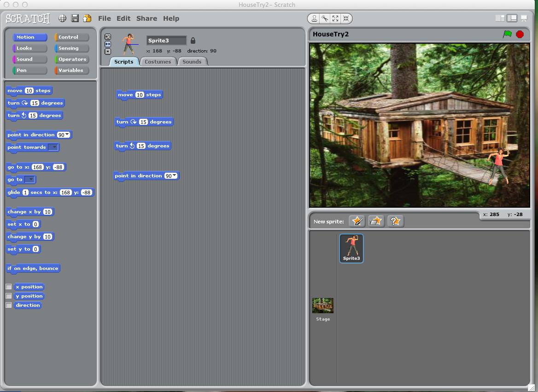Select the shrink sprite tool
Screen dimensions: 538x392
346,18
